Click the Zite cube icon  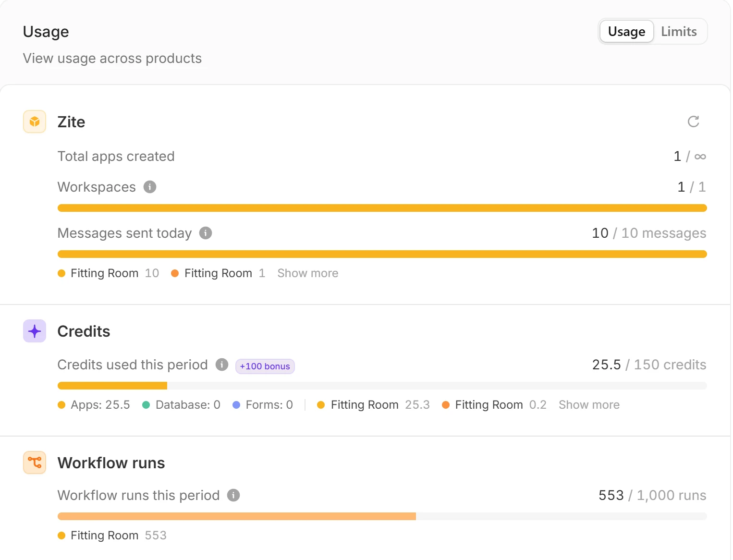coord(35,122)
